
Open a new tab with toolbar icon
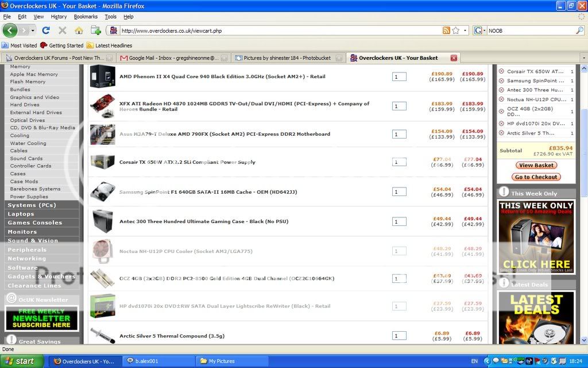click(95, 30)
